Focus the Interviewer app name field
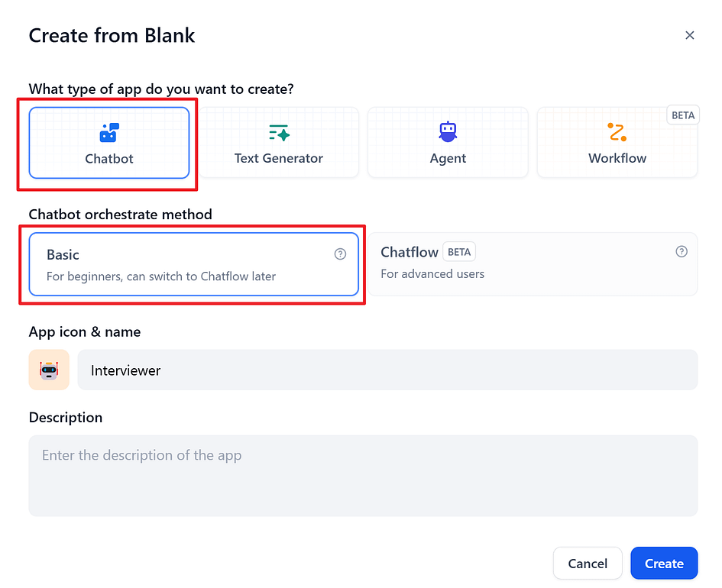This screenshot has height=588, width=722. tap(387, 370)
